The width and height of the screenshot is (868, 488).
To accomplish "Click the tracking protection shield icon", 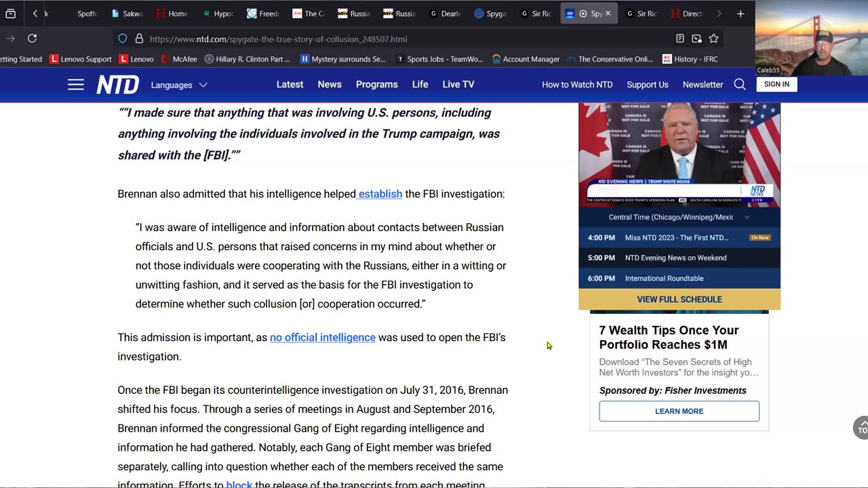I will (x=123, y=39).
